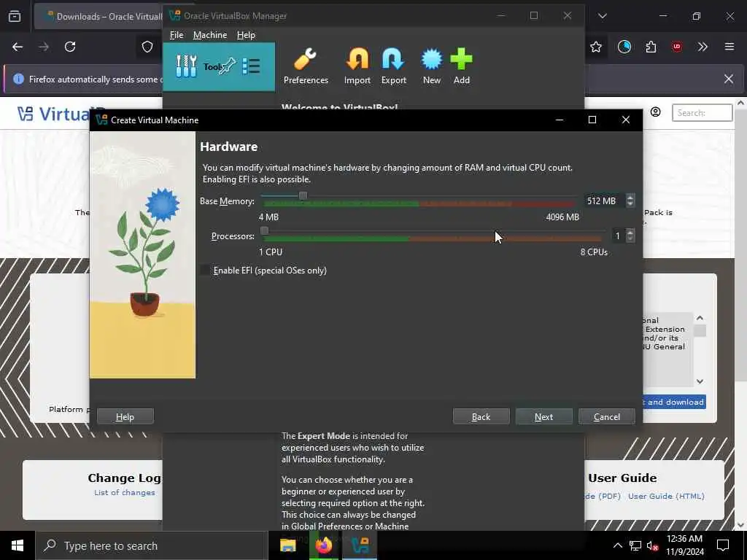Bookmark this page with the star icon
Viewport: 747px width, 560px height.
(x=595, y=47)
